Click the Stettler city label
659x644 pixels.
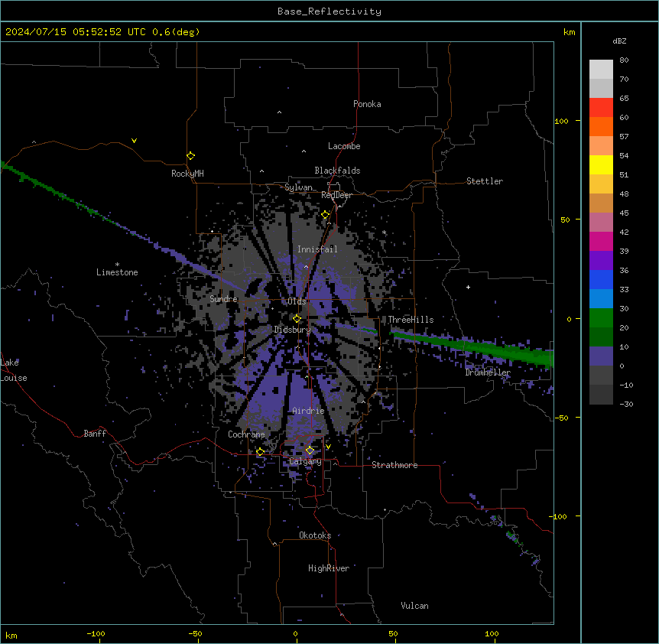485,181
